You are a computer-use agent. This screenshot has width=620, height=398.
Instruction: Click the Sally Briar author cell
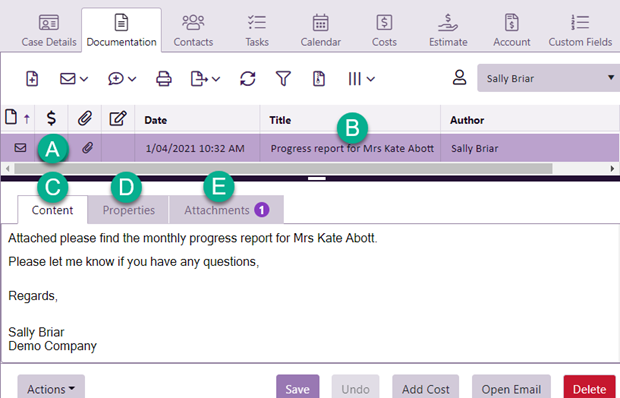pos(474,149)
